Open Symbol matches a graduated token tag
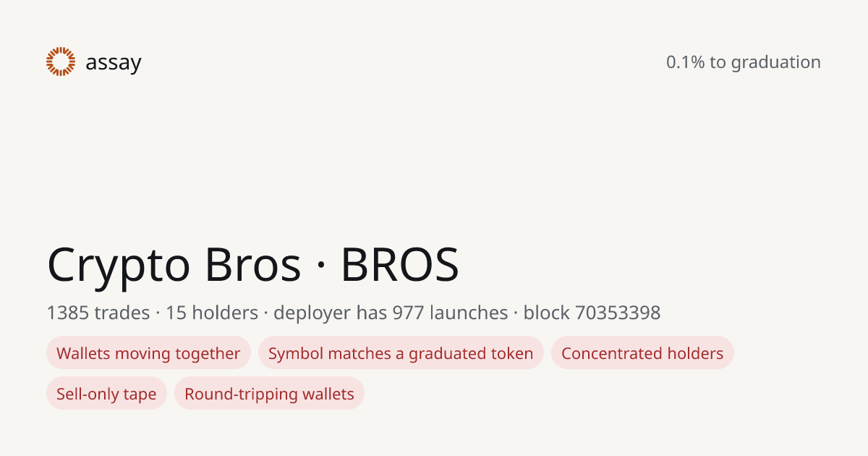Viewport: 868px width, 456px height. (x=401, y=353)
